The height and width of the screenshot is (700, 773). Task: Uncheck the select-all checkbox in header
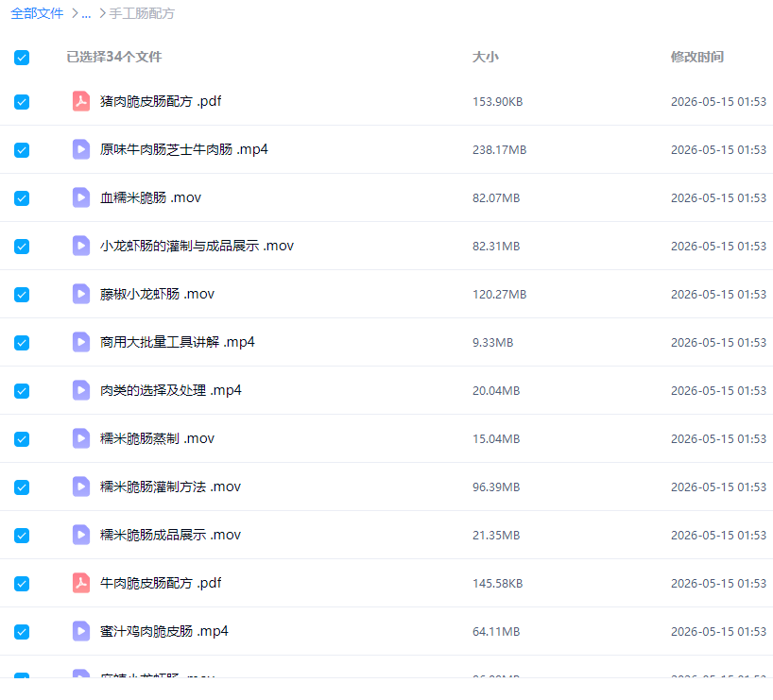22,58
